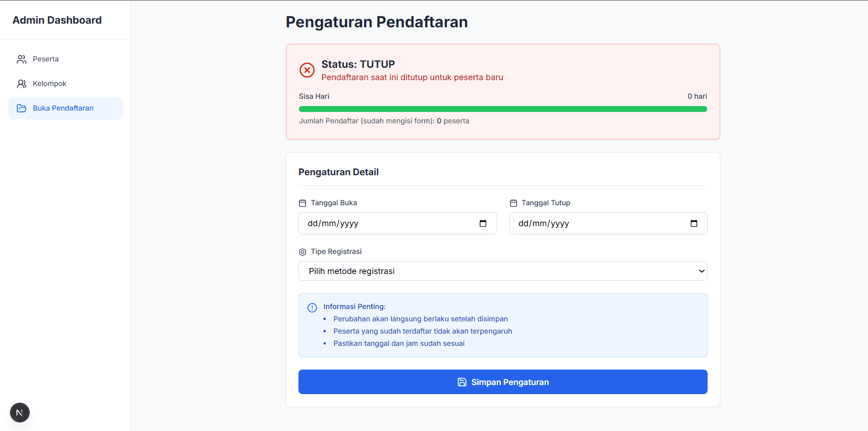Click the Pengaturan Detail heading

pos(339,172)
